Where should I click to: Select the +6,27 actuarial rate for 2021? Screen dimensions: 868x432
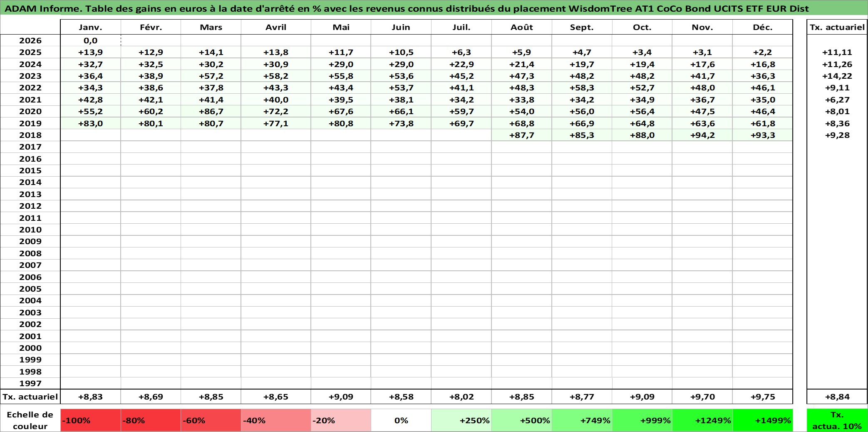point(837,100)
